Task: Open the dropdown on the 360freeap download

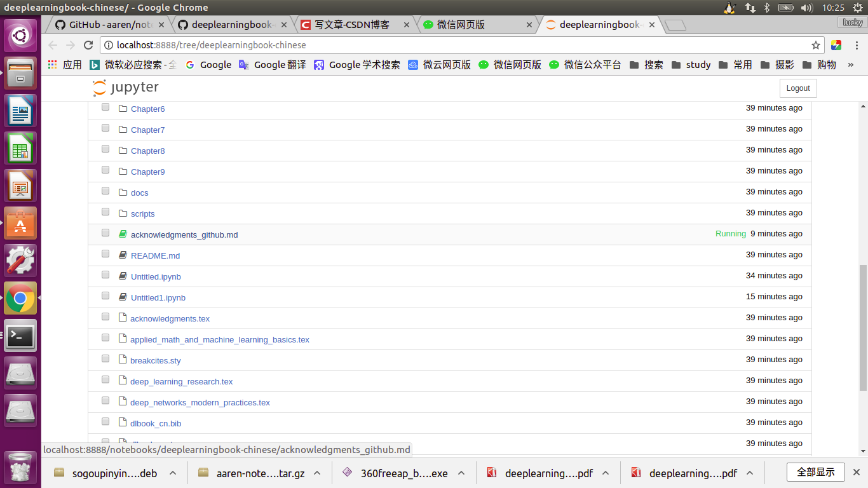Action: (x=461, y=473)
